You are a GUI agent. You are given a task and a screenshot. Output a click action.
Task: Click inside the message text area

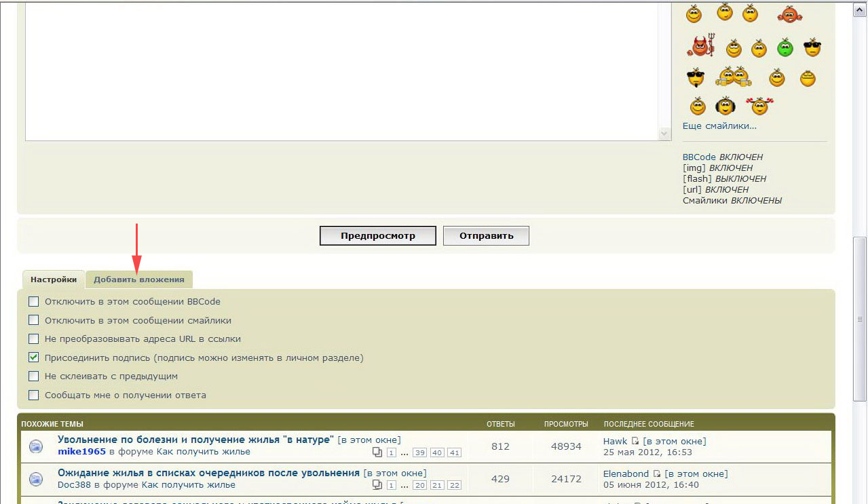tap(339, 68)
